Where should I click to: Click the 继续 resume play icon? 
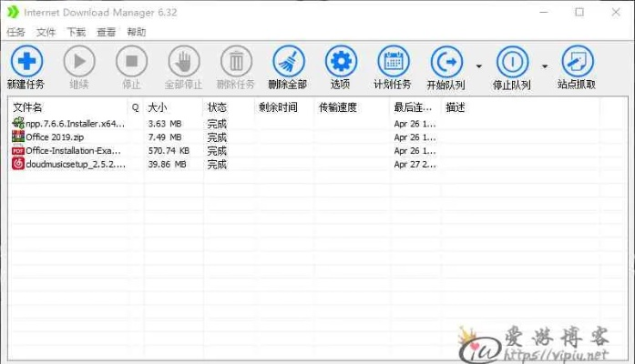coord(79,62)
